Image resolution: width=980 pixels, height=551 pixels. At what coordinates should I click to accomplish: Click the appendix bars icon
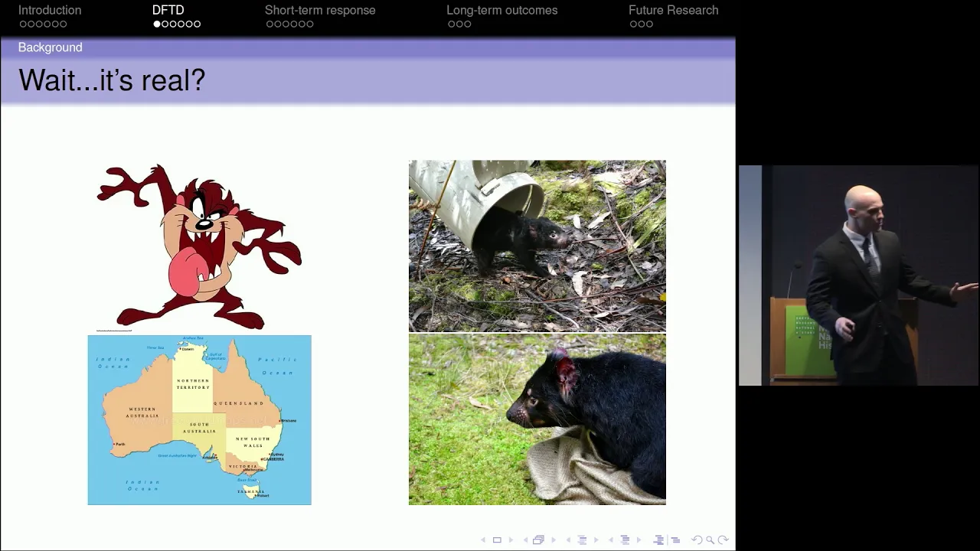click(x=675, y=540)
